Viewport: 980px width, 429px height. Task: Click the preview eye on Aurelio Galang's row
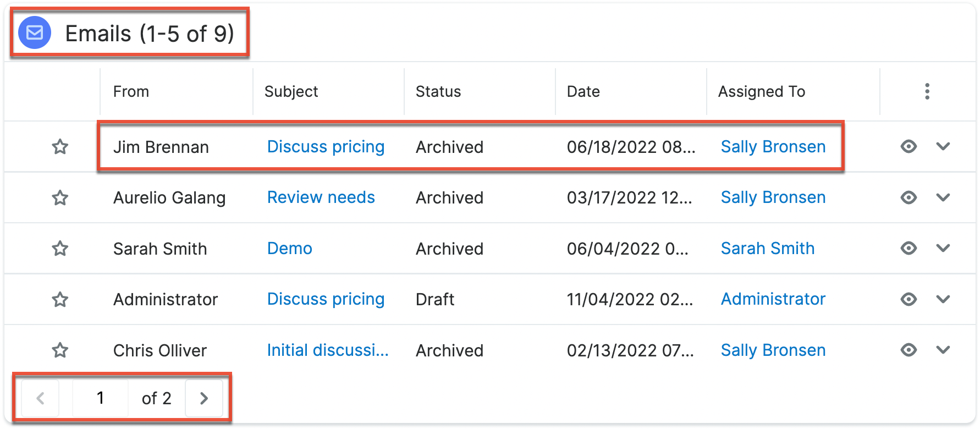pyautogui.click(x=908, y=197)
